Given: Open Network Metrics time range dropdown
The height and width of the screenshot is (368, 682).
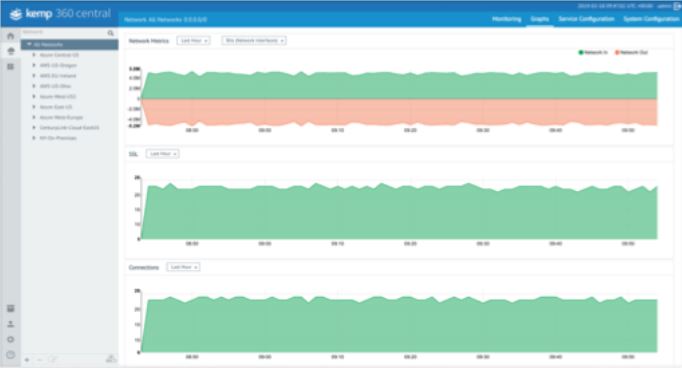Looking at the screenshot, I should (194, 40).
